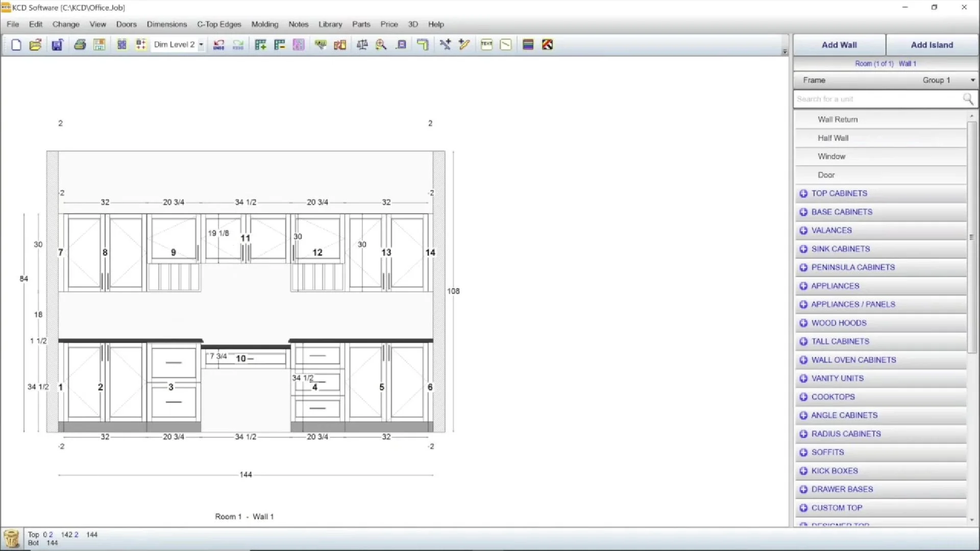Click the New file icon

16,45
